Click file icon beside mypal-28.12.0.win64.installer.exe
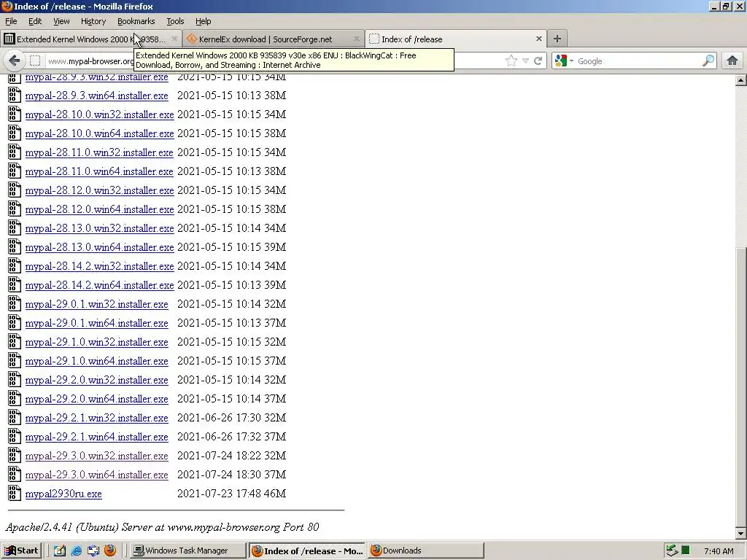This screenshot has height=560, width=747. [x=15, y=209]
